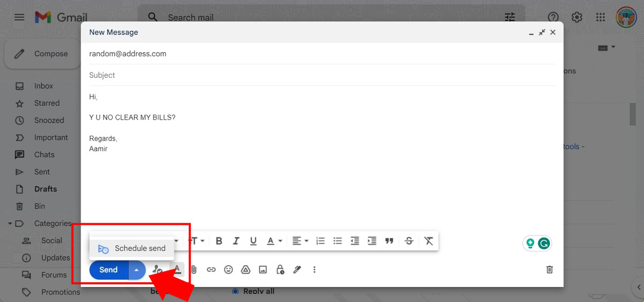Open the text color picker

click(274, 241)
